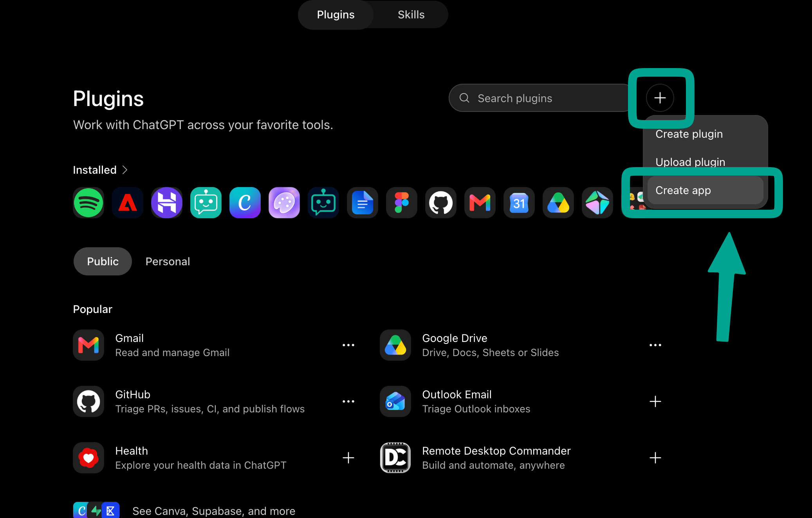Open the colorful gem installed plugin icon

coord(597,203)
